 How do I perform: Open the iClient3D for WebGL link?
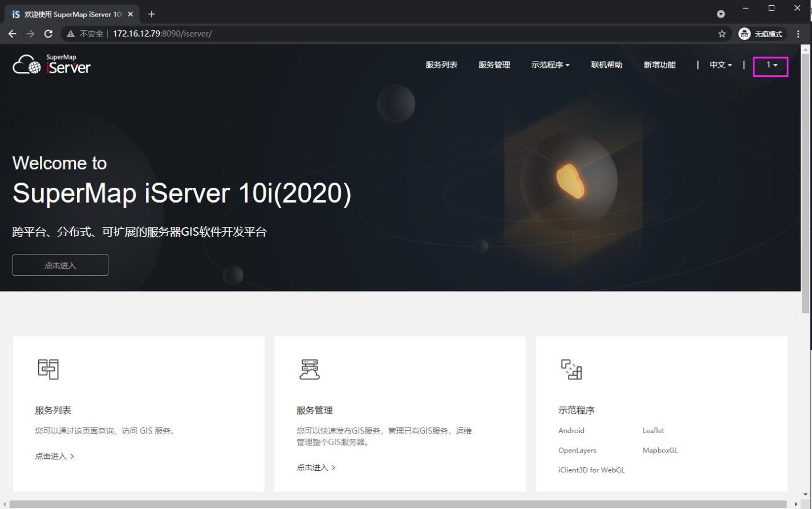point(591,470)
